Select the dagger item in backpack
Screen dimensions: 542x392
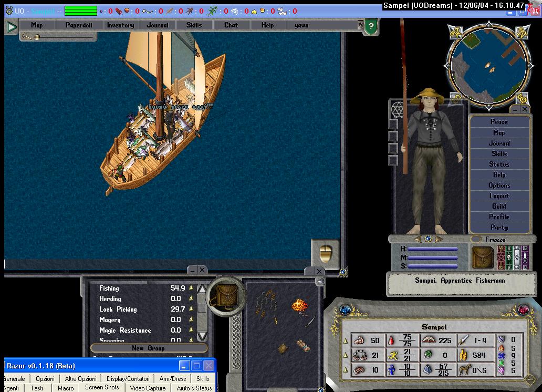click(x=310, y=322)
